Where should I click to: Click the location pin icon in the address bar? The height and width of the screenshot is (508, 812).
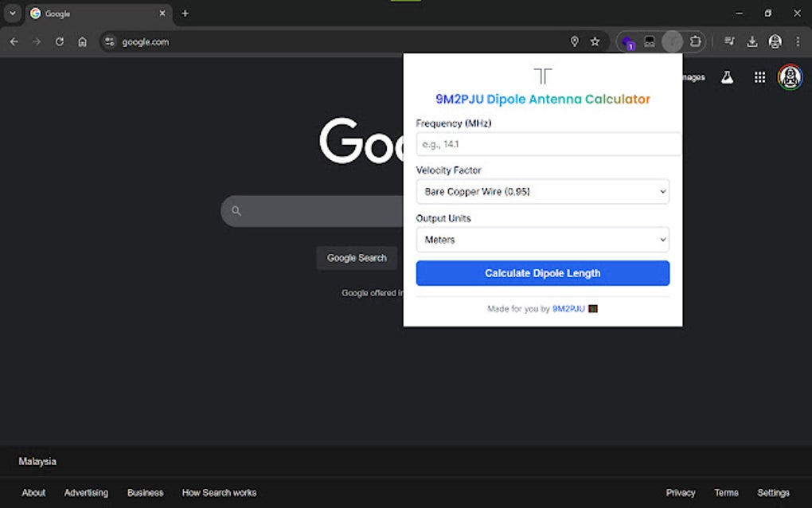point(574,41)
